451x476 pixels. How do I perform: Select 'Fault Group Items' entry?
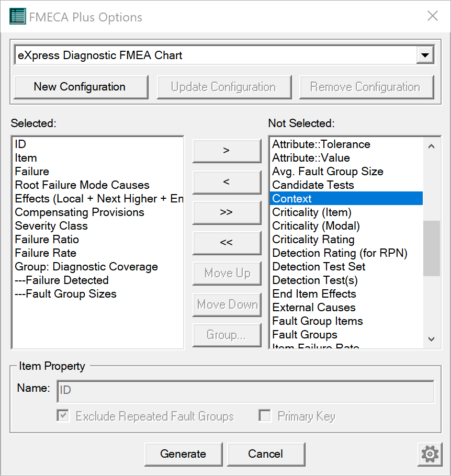(x=346, y=321)
